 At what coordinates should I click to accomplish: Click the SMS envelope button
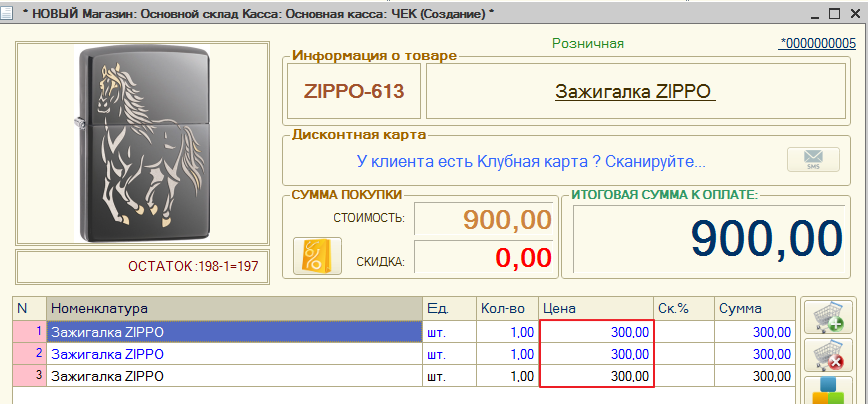tap(813, 160)
